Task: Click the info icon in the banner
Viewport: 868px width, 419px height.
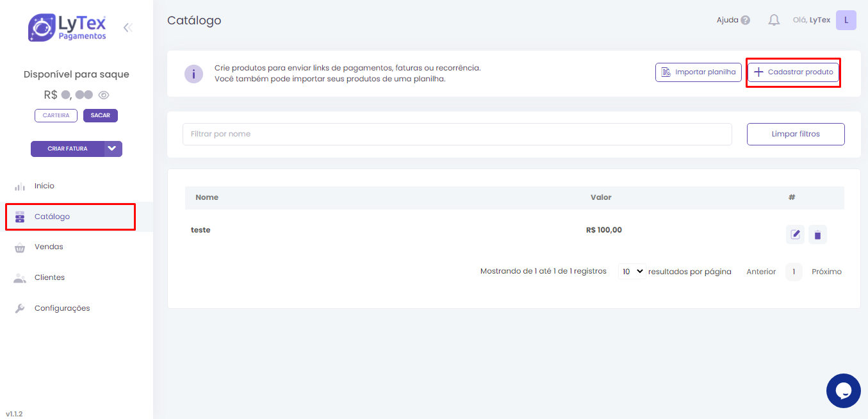Action: coord(193,74)
